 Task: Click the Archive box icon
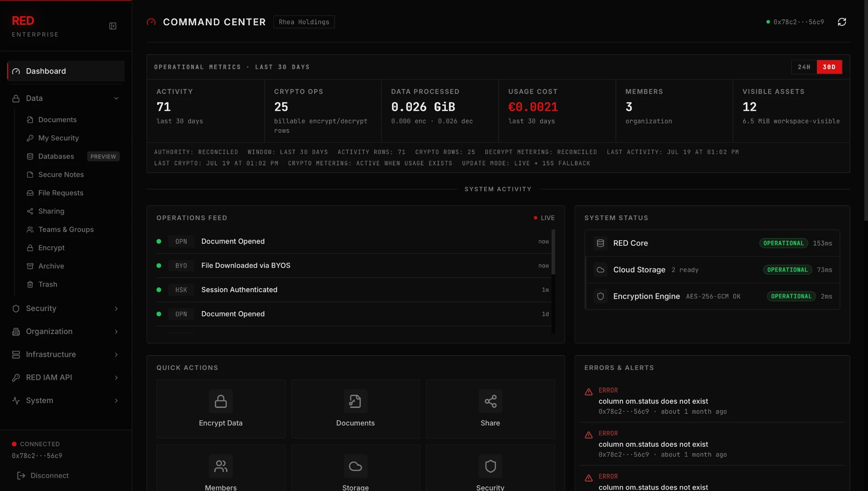pyautogui.click(x=30, y=266)
